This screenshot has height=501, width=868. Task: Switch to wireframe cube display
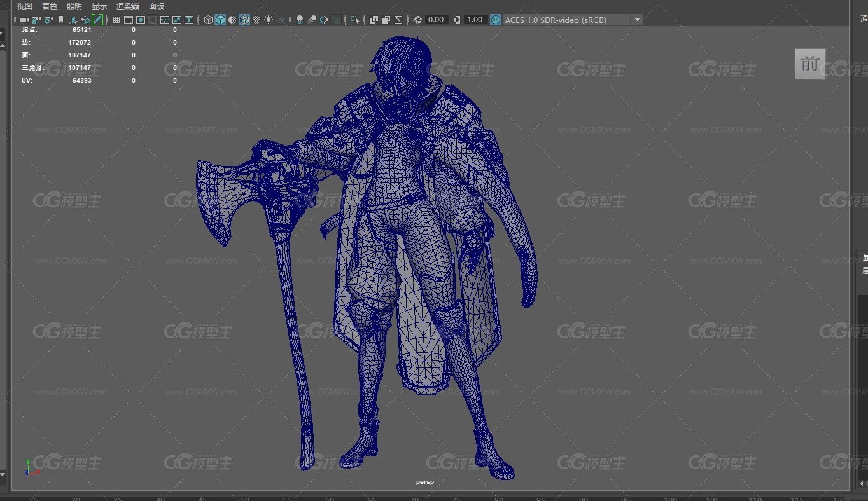208,20
